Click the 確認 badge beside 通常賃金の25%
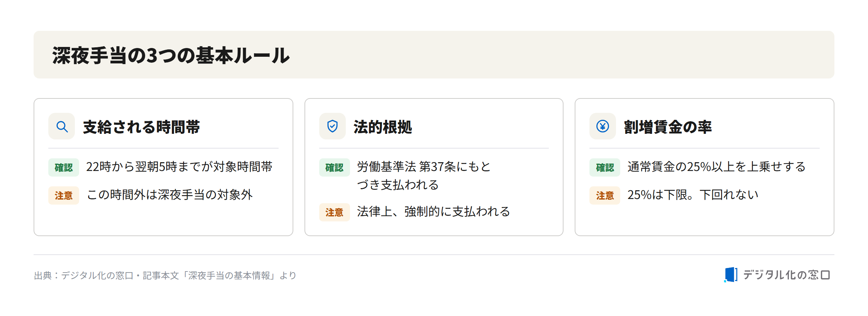The image size is (868, 316). coord(605,167)
